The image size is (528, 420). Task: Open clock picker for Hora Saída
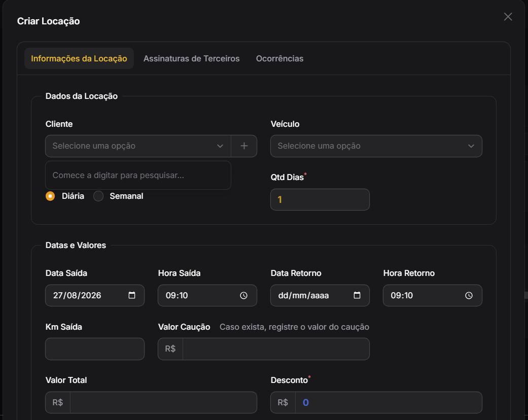pos(243,295)
